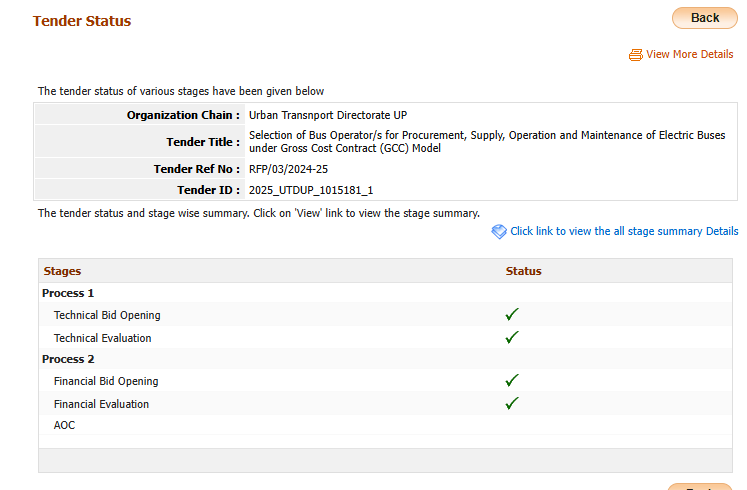747x490 pixels.
Task: Click the Technical Evaluation green checkmark
Action: [x=512, y=337]
